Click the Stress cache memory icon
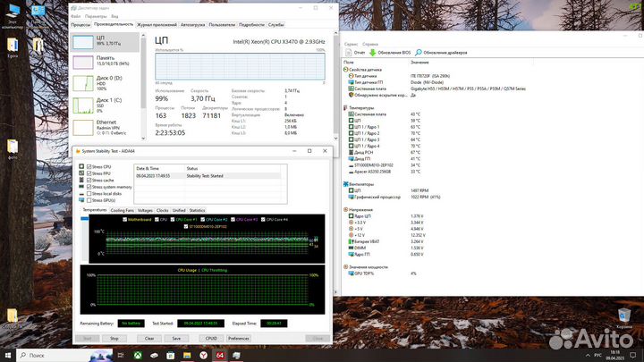 (x=81, y=181)
